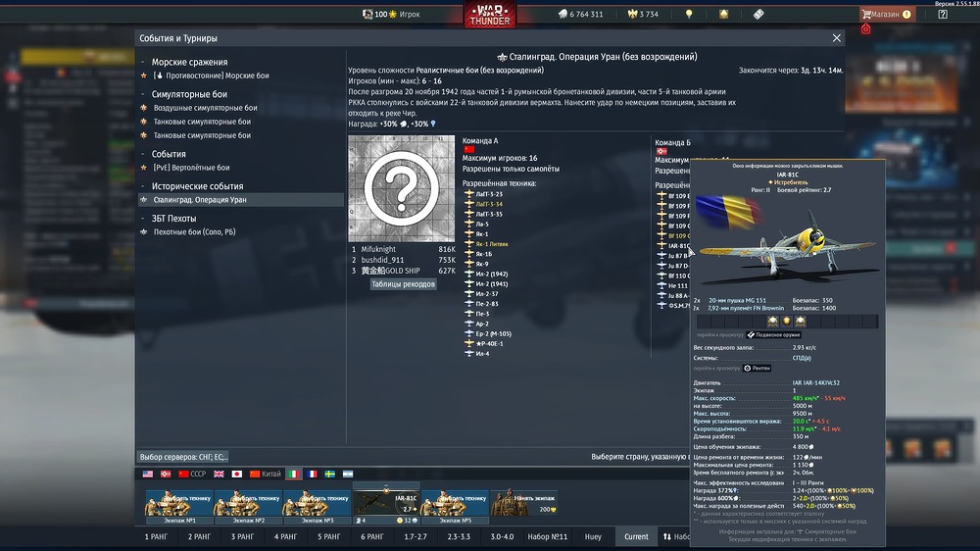Collapse the События section
980x551 pixels.
click(x=143, y=154)
